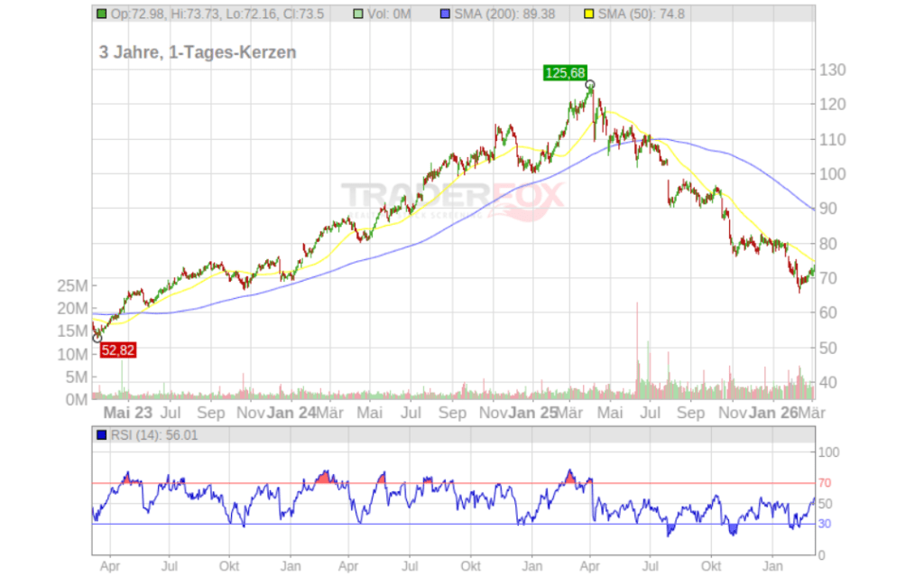
Task: Click the 'Mai 23' date axis label
Action: coord(127,413)
